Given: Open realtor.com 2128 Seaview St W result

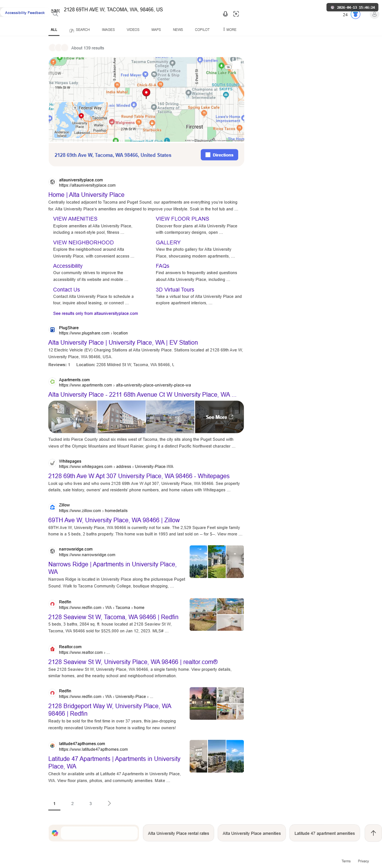Looking at the screenshot, I should click(x=133, y=662).
